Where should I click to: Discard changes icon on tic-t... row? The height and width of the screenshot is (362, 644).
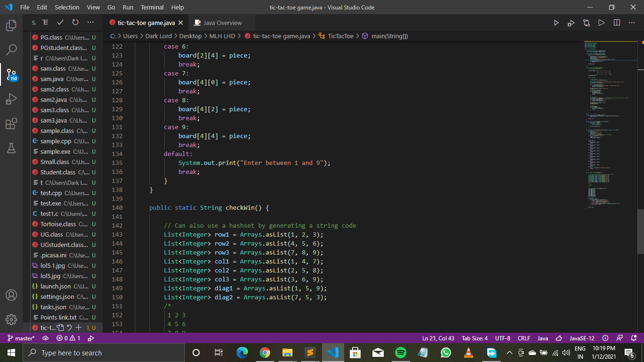point(69,328)
